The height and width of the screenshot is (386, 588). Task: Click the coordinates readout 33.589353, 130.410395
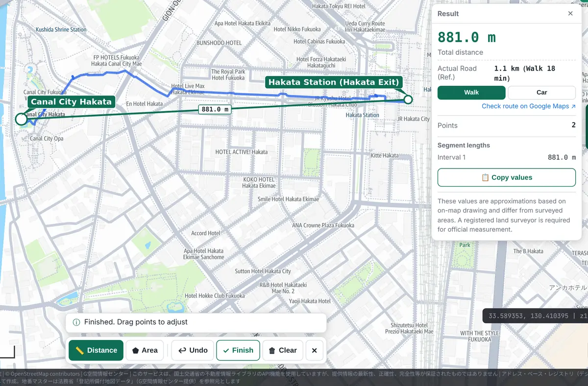(528, 316)
